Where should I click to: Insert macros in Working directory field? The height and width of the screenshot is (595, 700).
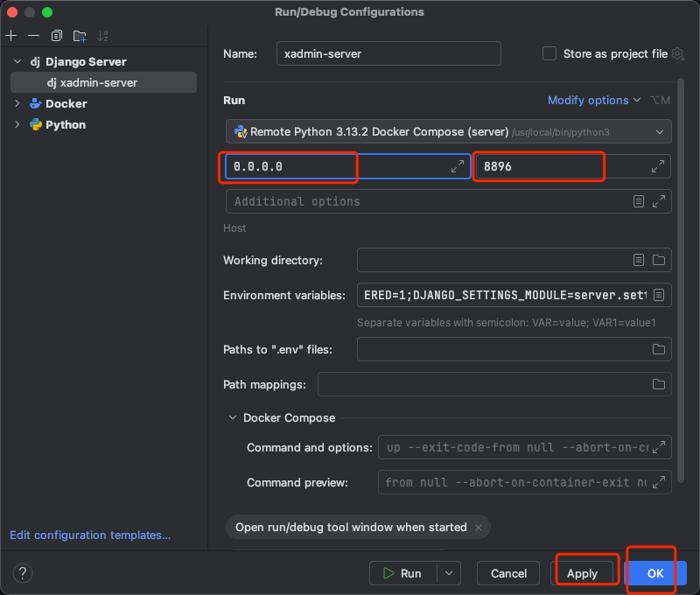click(639, 260)
